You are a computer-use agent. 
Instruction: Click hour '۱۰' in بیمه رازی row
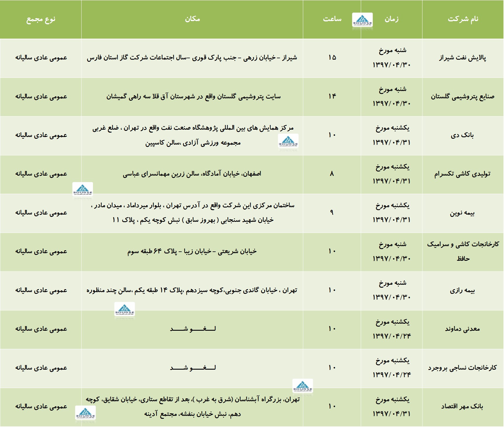[332, 290]
